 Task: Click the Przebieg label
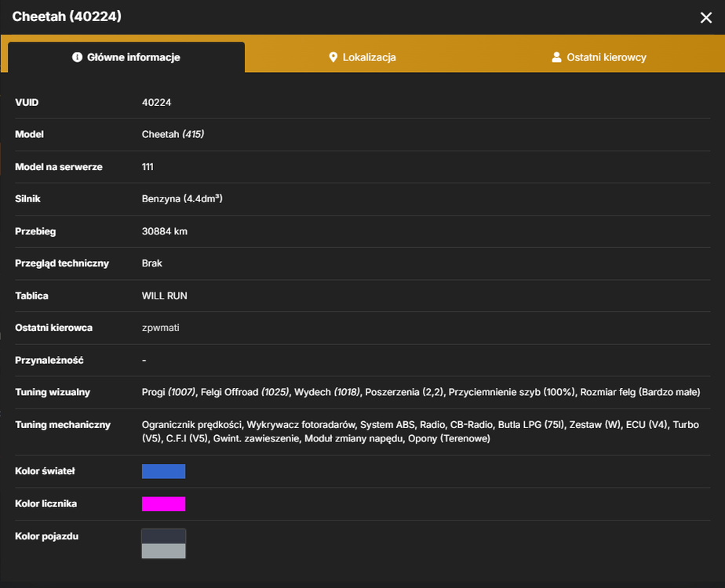pyautogui.click(x=35, y=231)
